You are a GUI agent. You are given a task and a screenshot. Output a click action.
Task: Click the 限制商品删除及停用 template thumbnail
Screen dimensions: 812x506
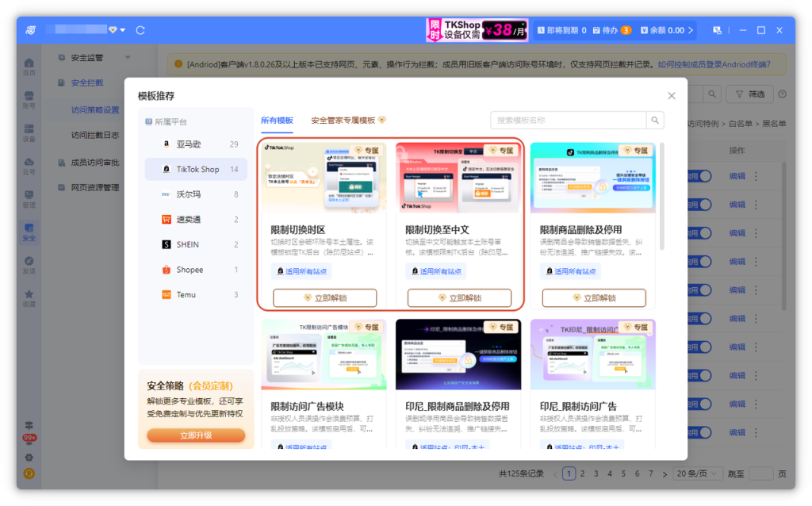point(593,178)
